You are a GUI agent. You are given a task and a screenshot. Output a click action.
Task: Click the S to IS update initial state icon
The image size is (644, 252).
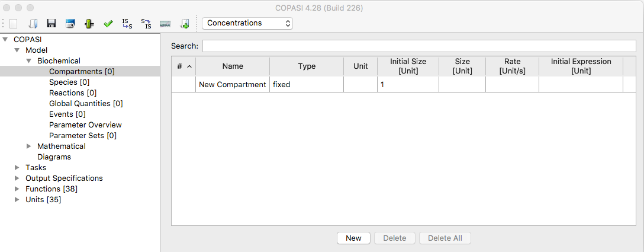pos(146,24)
